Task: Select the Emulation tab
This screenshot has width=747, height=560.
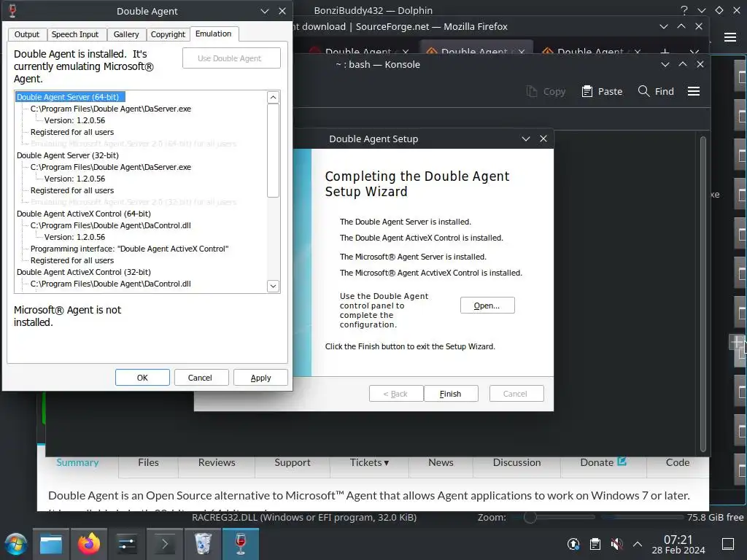Action: [214, 34]
